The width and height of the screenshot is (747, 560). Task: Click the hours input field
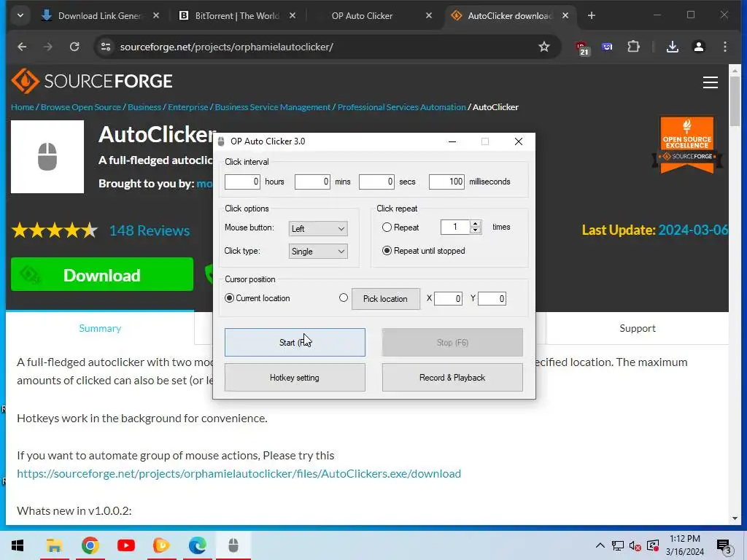tap(242, 182)
